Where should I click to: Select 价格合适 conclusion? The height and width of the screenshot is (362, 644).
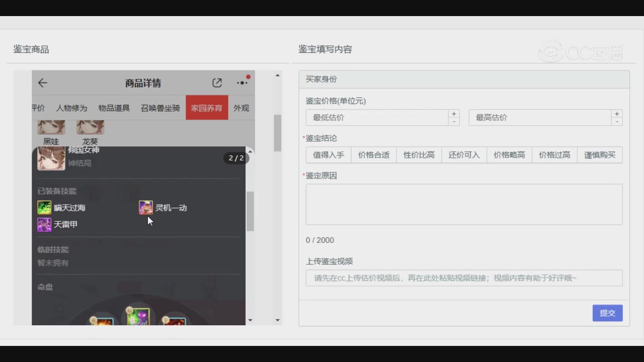pyautogui.click(x=374, y=155)
